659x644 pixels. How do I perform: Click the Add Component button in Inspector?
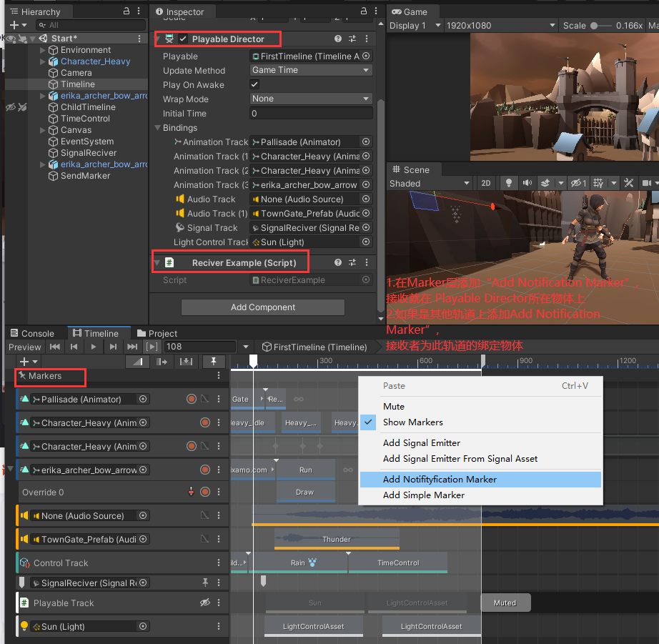pos(262,307)
